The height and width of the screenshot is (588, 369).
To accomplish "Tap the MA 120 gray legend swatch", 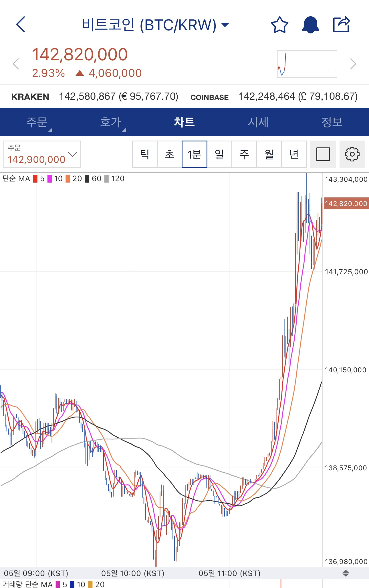I will coord(106,179).
